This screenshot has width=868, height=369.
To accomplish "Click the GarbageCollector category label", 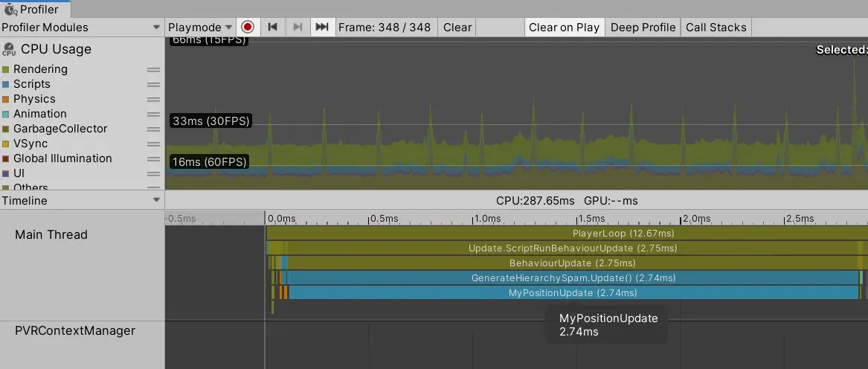I will [x=60, y=129].
